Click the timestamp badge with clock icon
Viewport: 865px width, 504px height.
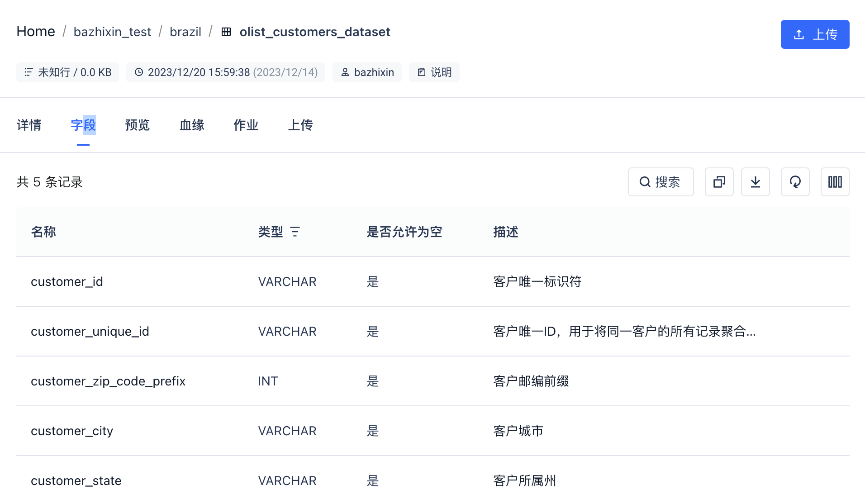(x=225, y=72)
